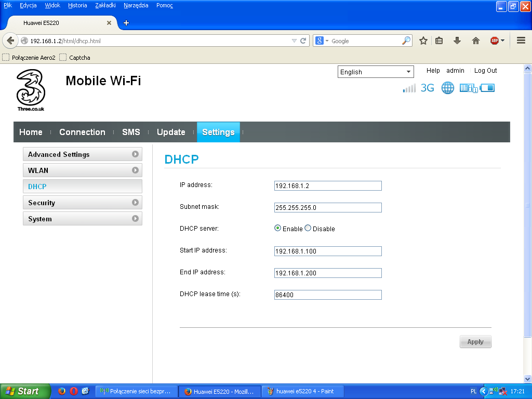This screenshot has height=399, width=532.
Task: Select Enable DHCP server radio button
Action: click(278, 228)
